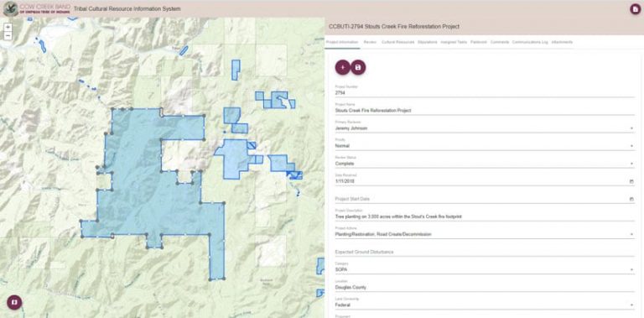Open the Date Received calendar picker
The image size is (644, 318).
[631, 181]
